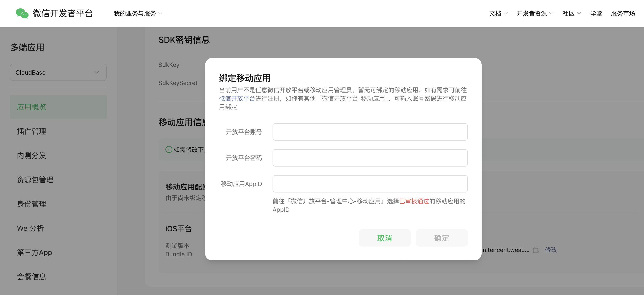Click the iOS平台 heading

(179, 228)
